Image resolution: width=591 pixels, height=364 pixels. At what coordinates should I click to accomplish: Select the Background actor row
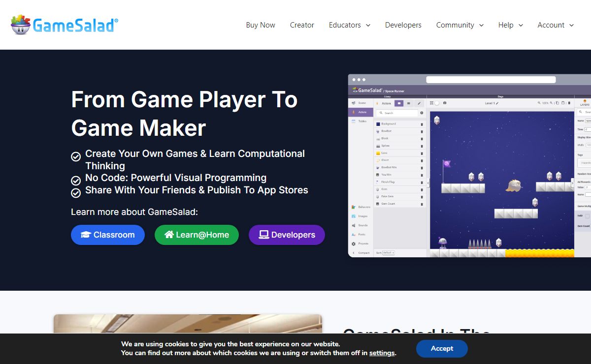click(x=400, y=124)
